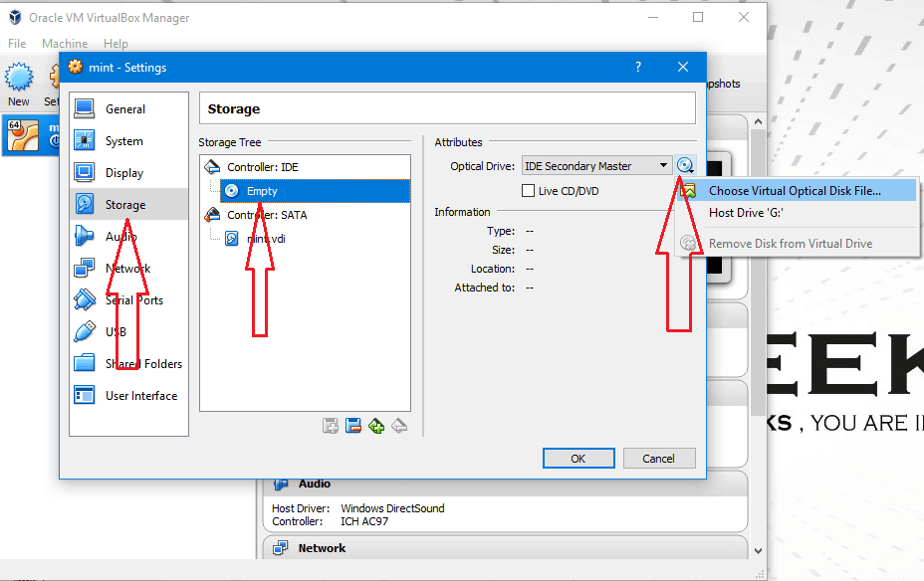Click the 'ICH AC97' controller value
924x581 pixels.
click(364, 521)
